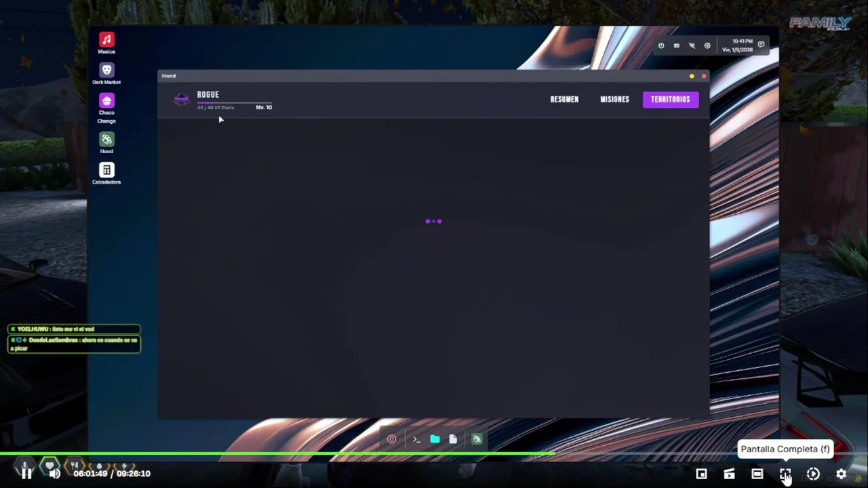The width and height of the screenshot is (868, 488).
Task: Click the YOELHUWU chat message
Action: pyautogui.click(x=74, y=329)
